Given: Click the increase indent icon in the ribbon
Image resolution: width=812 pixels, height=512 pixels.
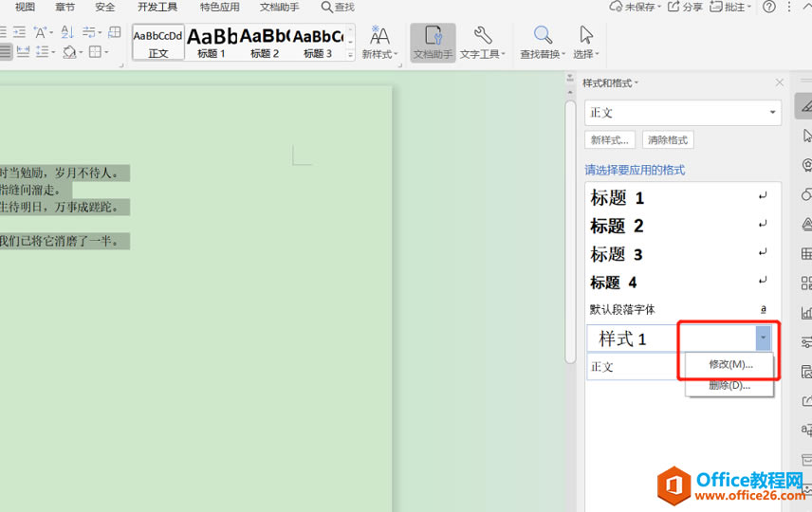Looking at the screenshot, I should point(19,32).
